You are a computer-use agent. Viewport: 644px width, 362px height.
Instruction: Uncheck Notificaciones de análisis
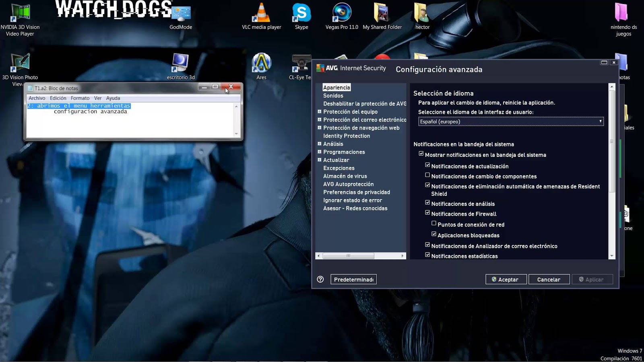pos(427,202)
